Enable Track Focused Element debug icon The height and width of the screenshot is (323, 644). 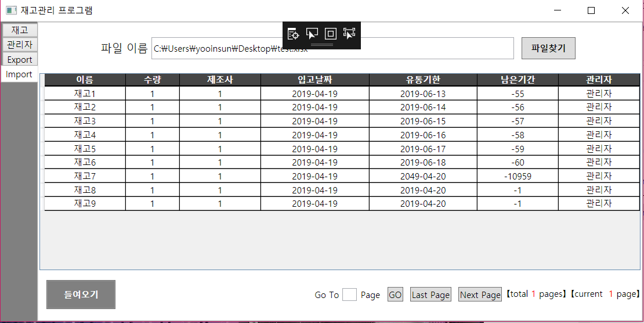click(349, 34)
